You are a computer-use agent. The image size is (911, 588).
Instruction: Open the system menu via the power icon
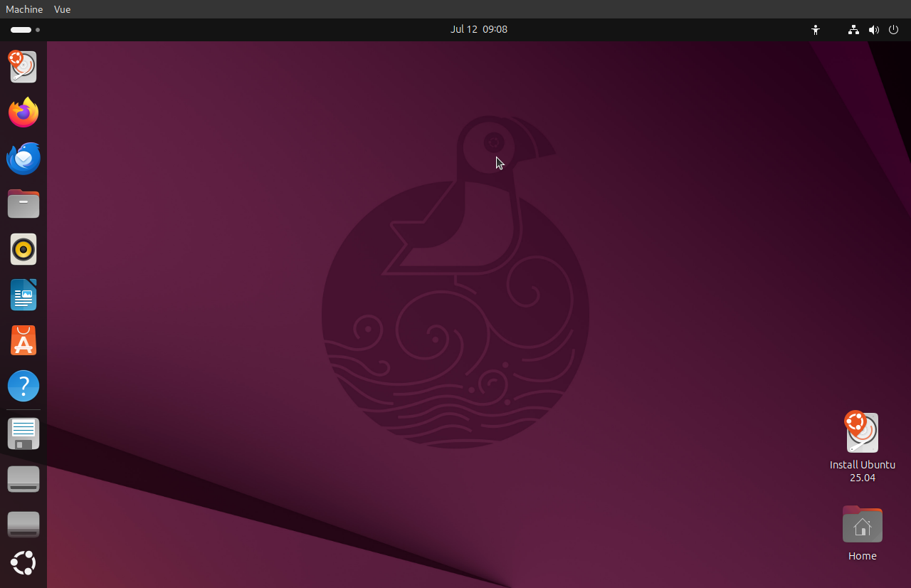(x=894, y=30)
